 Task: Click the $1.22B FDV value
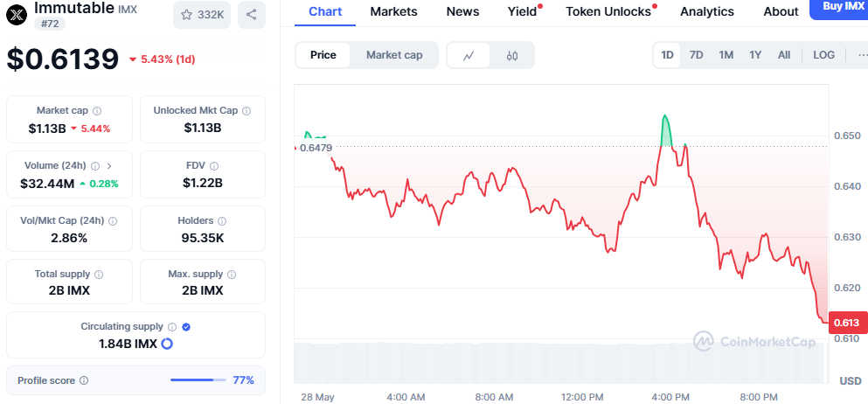[203, 183]
